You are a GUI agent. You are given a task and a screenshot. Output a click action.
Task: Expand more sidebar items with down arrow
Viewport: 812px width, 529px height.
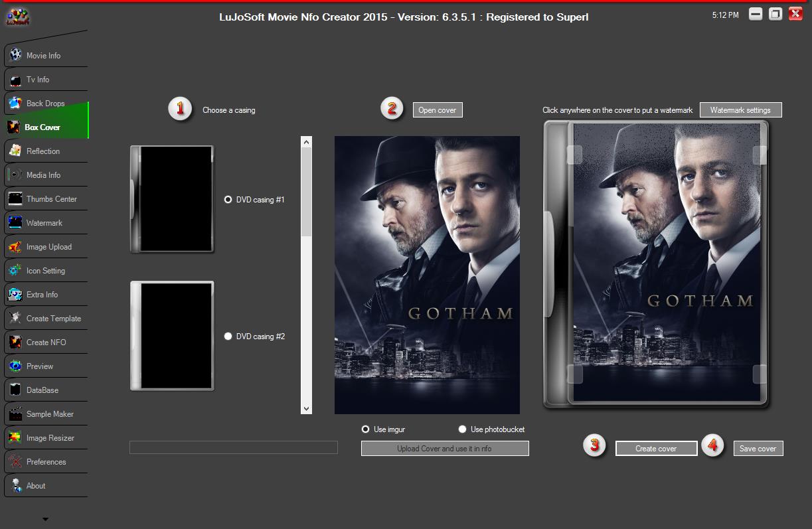click(45, 519)
